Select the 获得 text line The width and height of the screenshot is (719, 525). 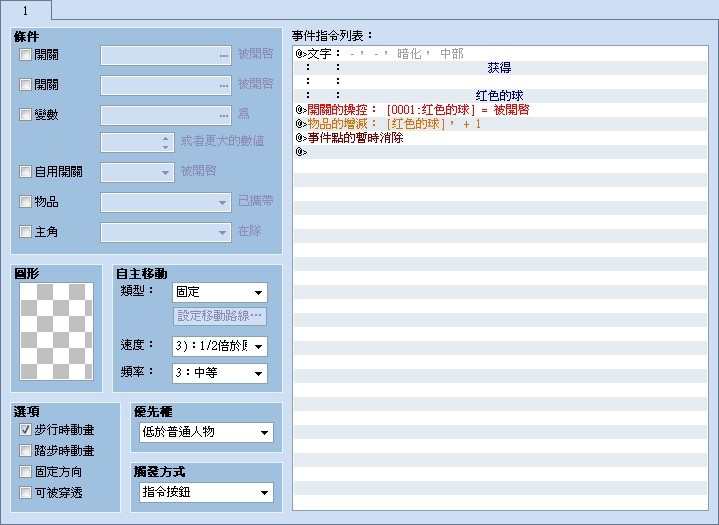[500, 68]
